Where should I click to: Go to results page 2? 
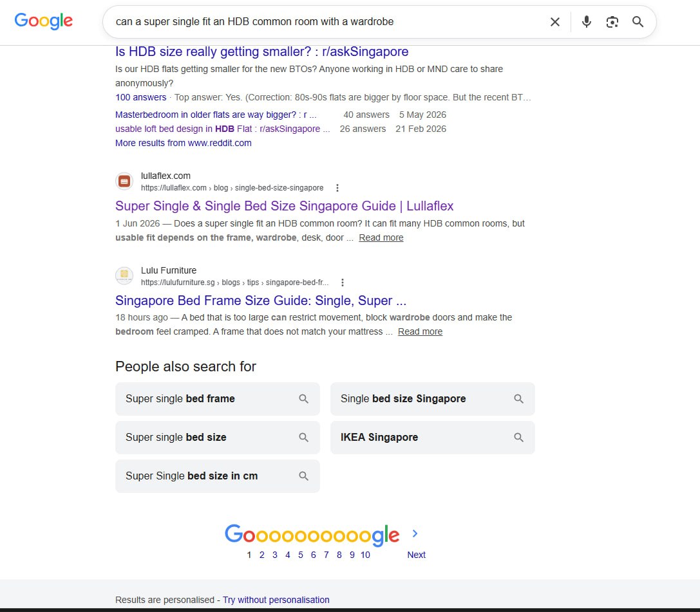pyautogui.click(x=262, y=555)
